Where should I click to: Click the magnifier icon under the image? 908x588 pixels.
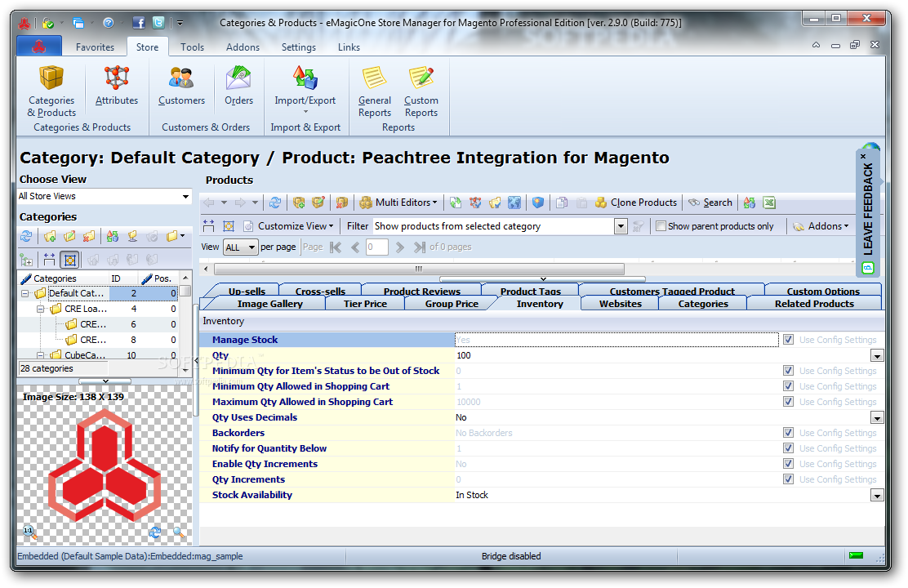pyautogui.click(x=178, y=532)
